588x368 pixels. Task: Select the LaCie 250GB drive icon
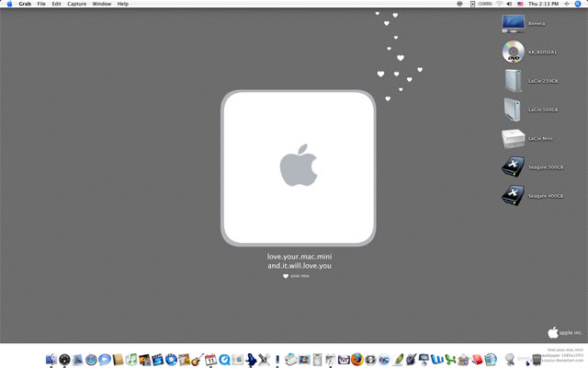pos(513,81)
